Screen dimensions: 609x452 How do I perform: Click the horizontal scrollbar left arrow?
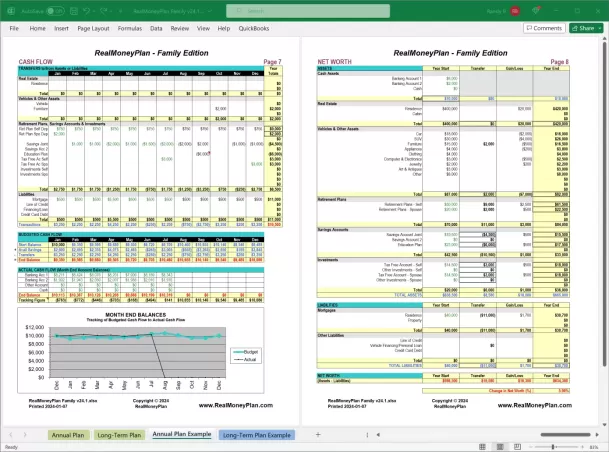click(378, 435)
